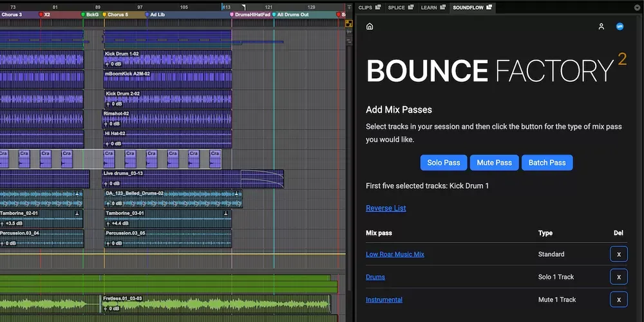
Task: Select the DA_123_Belled_Drums-02 clip
Action: (x=173, y=199)
